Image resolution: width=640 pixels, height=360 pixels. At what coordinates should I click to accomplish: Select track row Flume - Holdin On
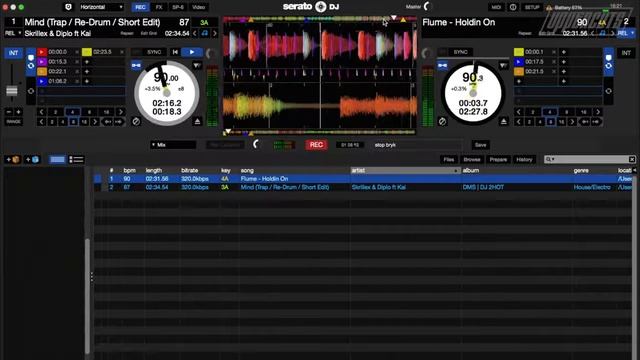click(362, 179)
